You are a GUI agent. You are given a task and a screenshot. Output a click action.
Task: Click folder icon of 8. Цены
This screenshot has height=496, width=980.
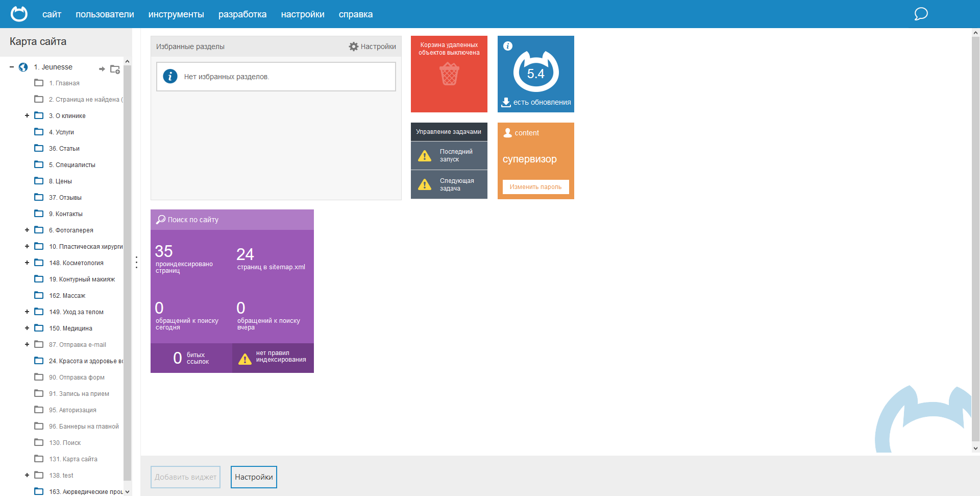point(39,181)
